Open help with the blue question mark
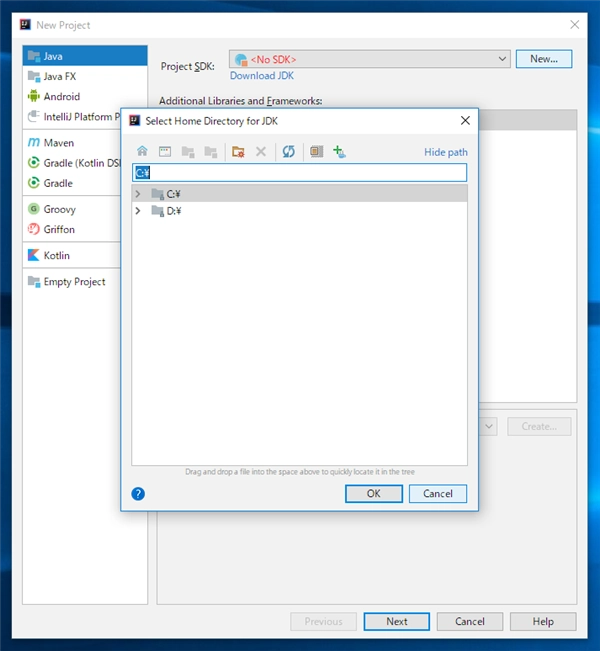The width and height of the screenshot is (600, 651). [138, 494]
